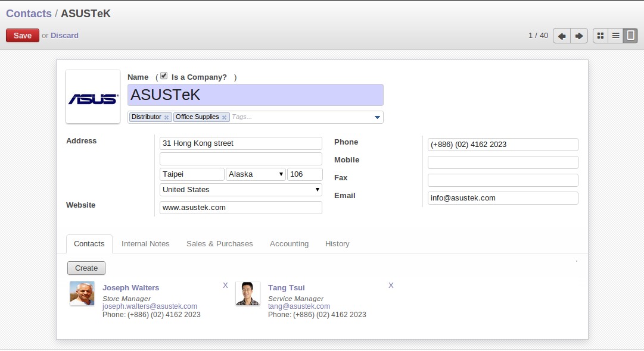Open Joseph Walters contact name
The height and width of the screenshot is (351, 644).
coord(130,288)
